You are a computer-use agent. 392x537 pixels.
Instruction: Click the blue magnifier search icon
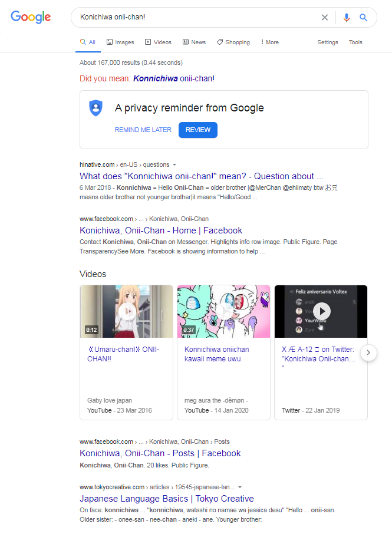coord(363,17)
